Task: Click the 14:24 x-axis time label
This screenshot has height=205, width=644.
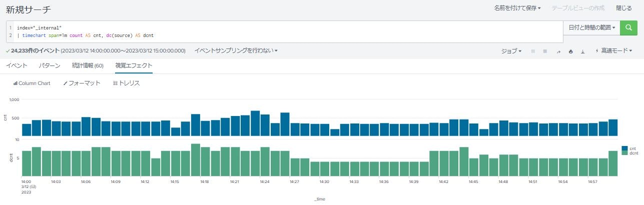Action: [x=264, y=181]
